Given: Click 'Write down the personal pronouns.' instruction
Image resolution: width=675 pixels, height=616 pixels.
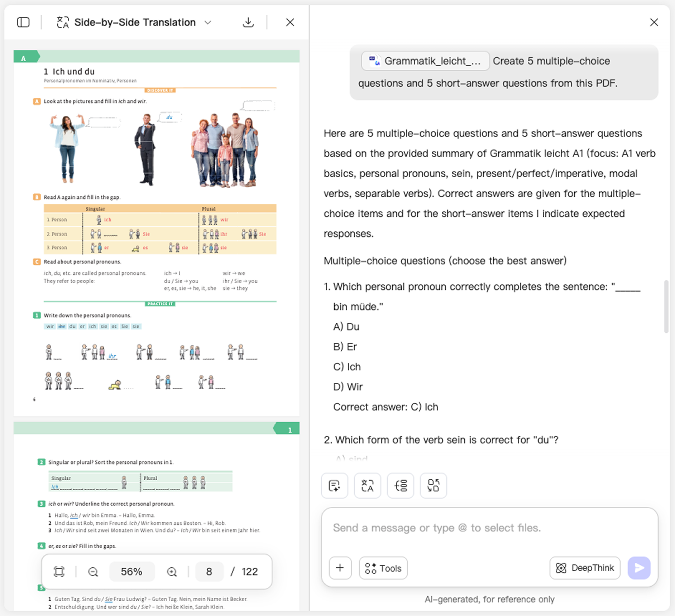Looking at the screenshot, I should (x=87, y=316).
